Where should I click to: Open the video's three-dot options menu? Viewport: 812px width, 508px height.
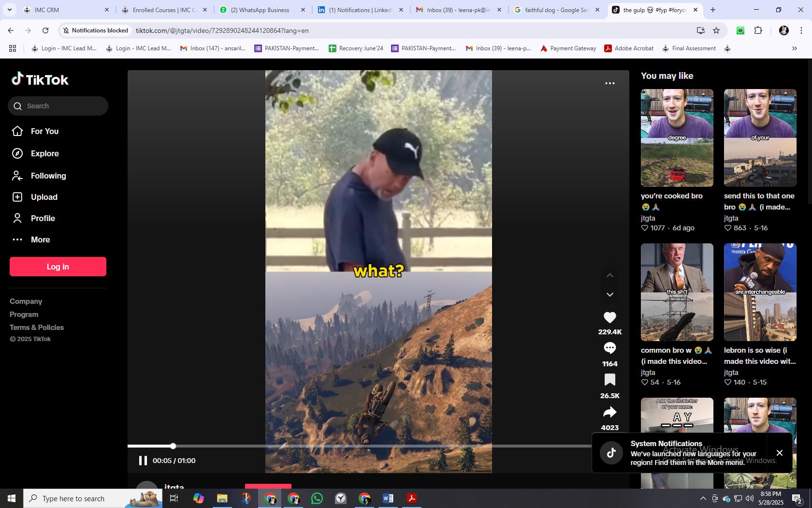point(610,83)
